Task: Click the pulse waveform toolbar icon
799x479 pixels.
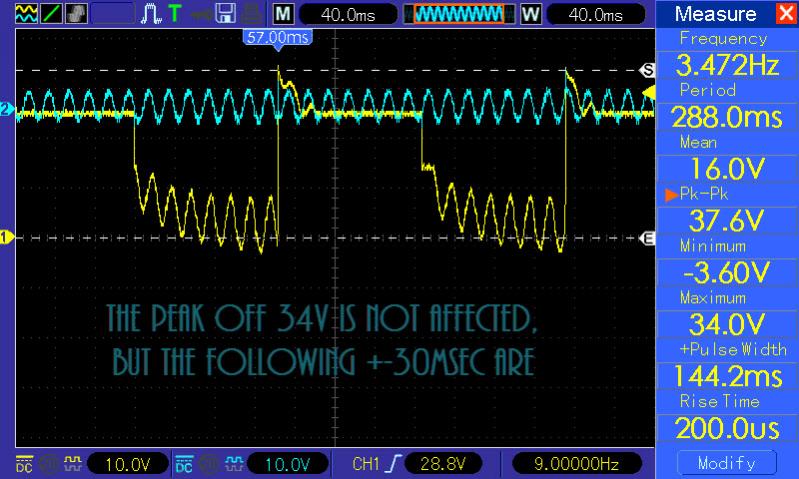Action: 151,14
